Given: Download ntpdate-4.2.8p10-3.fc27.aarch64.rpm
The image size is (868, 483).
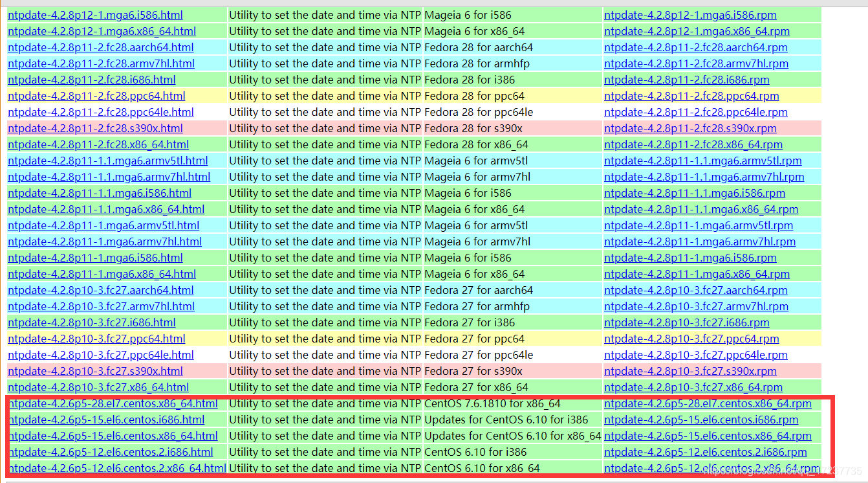Looking at the screenshot, I should pyautogui.click(x=696, y=290).
